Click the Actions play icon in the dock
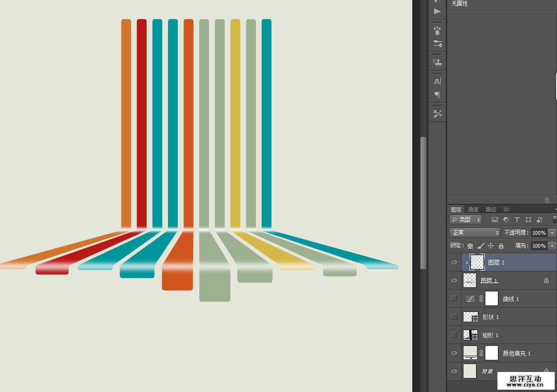 437,11
